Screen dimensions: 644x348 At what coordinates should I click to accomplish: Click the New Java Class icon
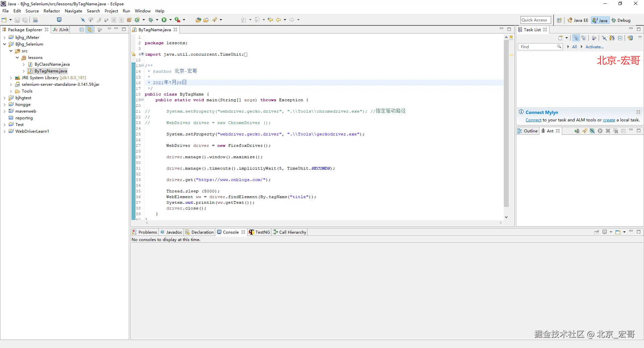pos(137,20)
